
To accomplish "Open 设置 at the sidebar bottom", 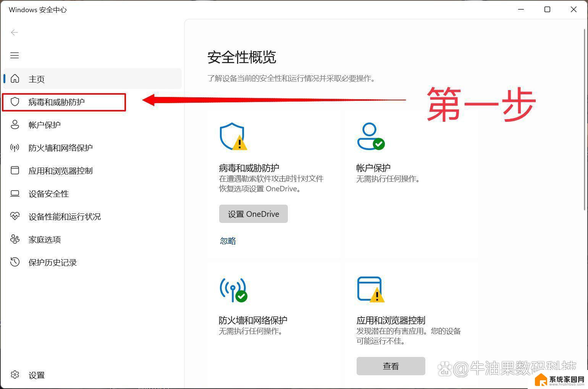I will (92, 375).
